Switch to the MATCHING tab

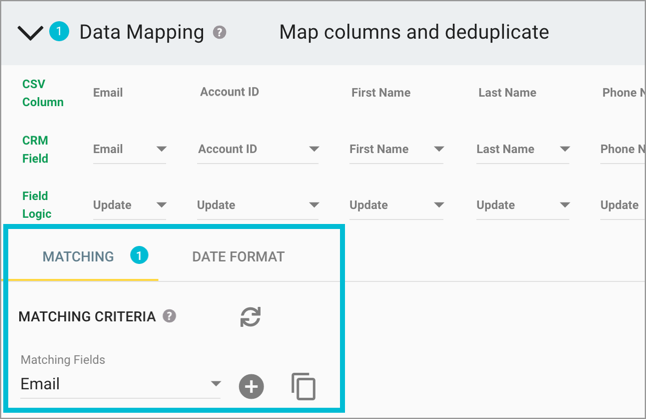[78, 257]
